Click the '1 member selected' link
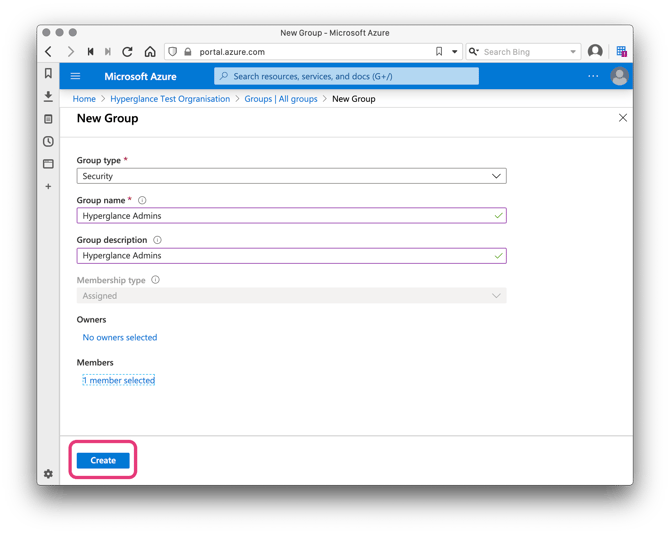This screenshot has width=670, height=534. [x=119, y=380]
